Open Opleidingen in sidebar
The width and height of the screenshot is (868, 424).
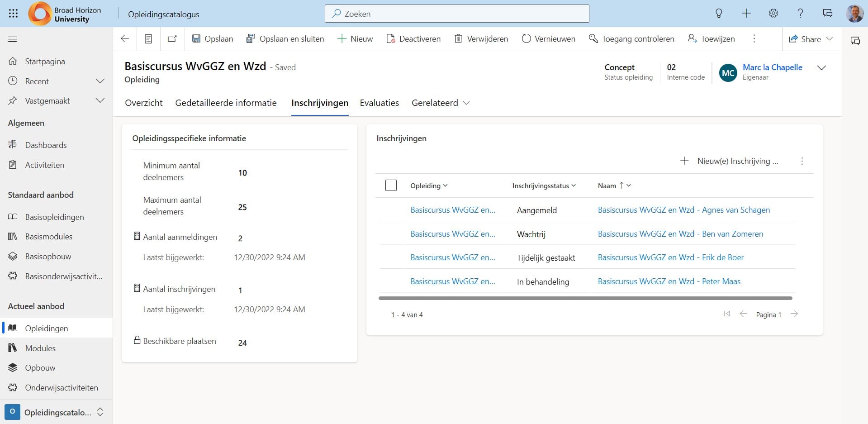pos(56,329)
